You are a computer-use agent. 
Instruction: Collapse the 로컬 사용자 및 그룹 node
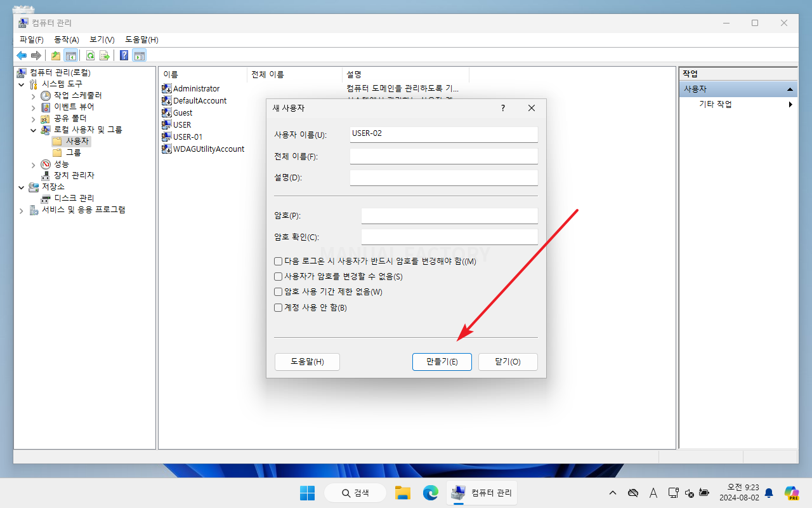[x=33, y=130]
